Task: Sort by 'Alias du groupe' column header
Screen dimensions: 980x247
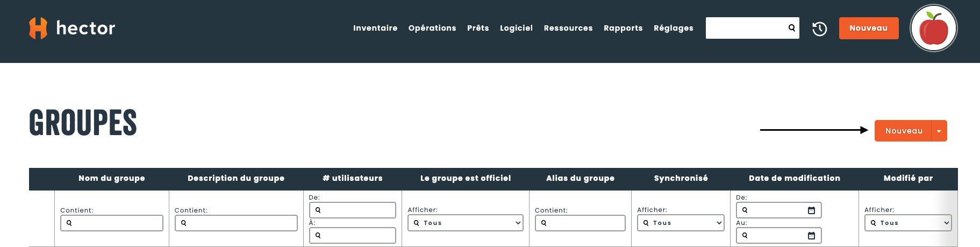Action: pos(580,178)
